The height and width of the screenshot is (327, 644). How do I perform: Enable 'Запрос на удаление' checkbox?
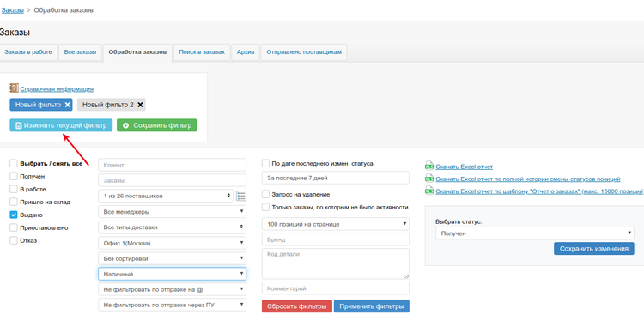point(265,194)
